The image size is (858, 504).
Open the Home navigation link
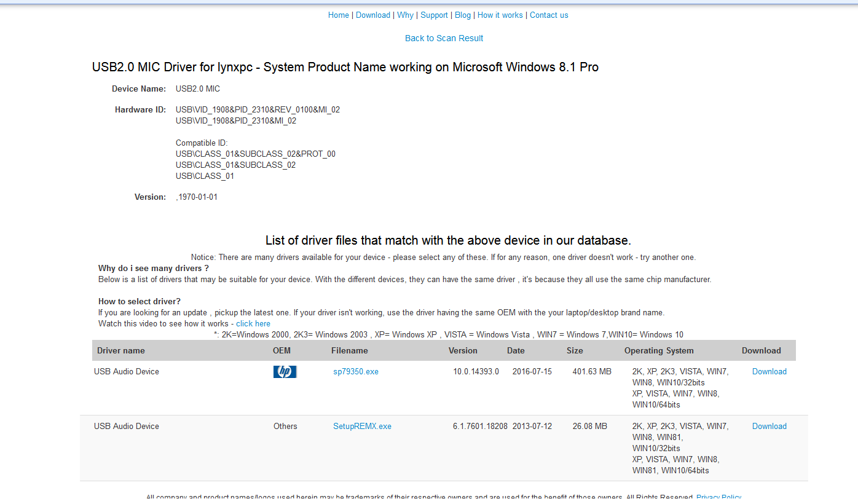click(x=339, y=15)
